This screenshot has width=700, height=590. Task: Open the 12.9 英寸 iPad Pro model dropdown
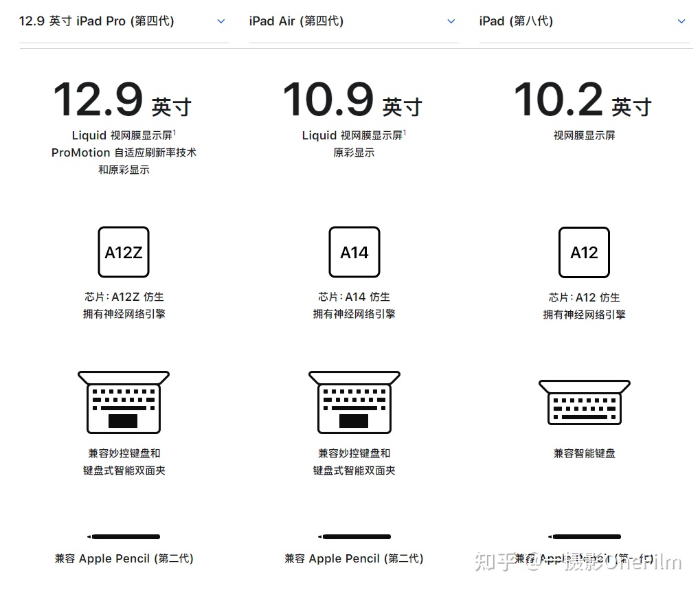(x=124, y=21)
